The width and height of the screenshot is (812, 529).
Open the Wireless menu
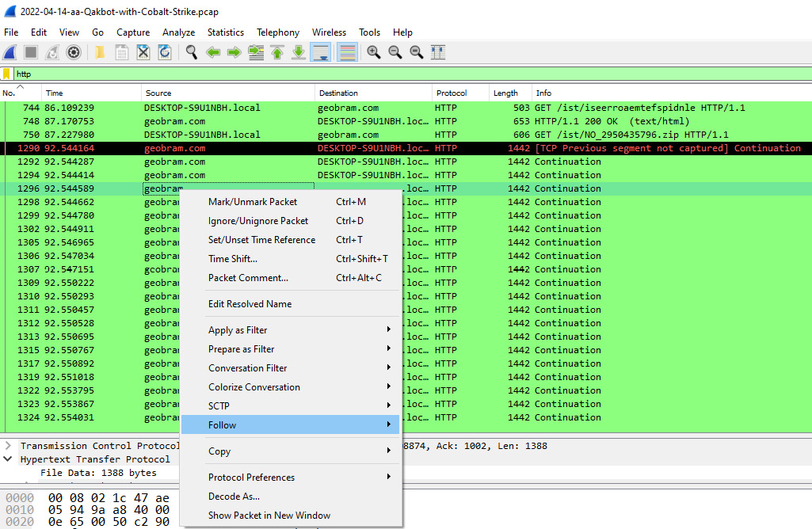point(329,32)
